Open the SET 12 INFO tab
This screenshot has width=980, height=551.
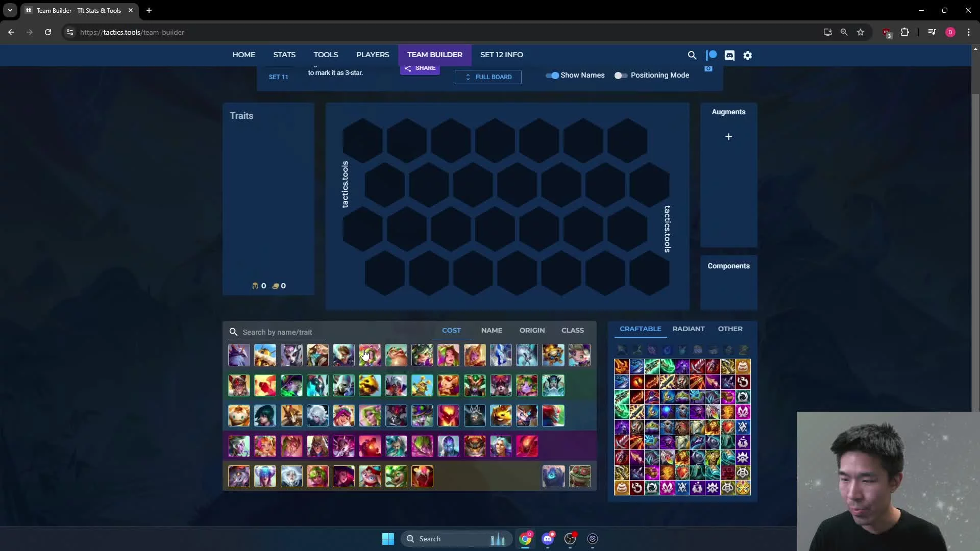502,55
